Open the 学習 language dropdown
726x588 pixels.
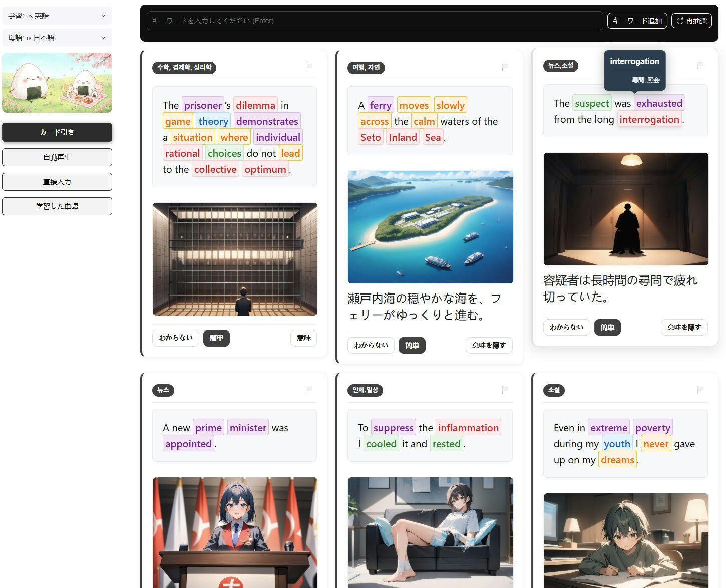[x=57, y=15]
